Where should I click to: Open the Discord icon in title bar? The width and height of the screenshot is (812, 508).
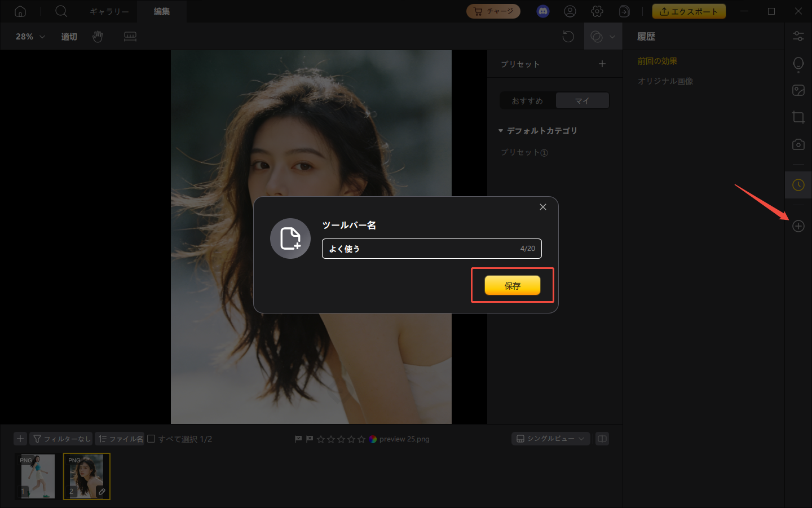[x=542, y=11]
